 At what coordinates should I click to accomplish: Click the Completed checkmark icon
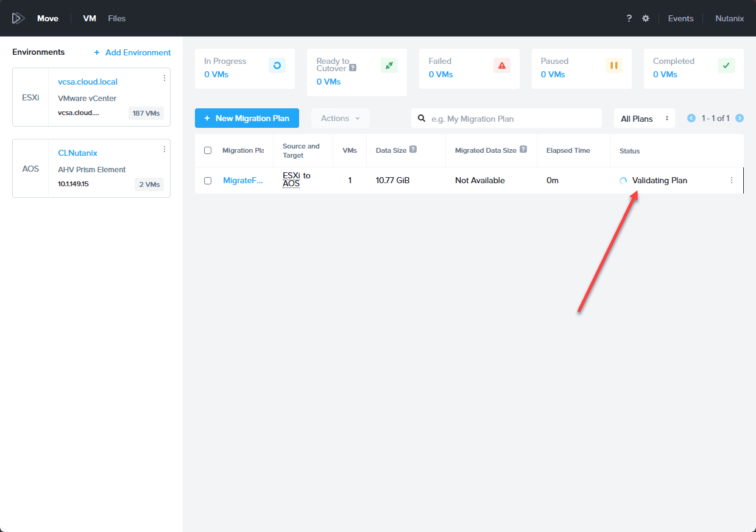click(726, 66)
